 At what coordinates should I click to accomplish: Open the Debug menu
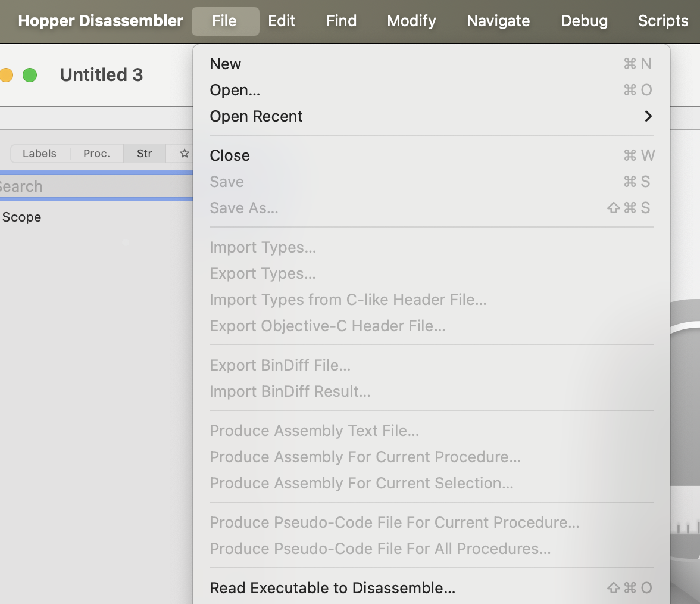tap(584, 21)
